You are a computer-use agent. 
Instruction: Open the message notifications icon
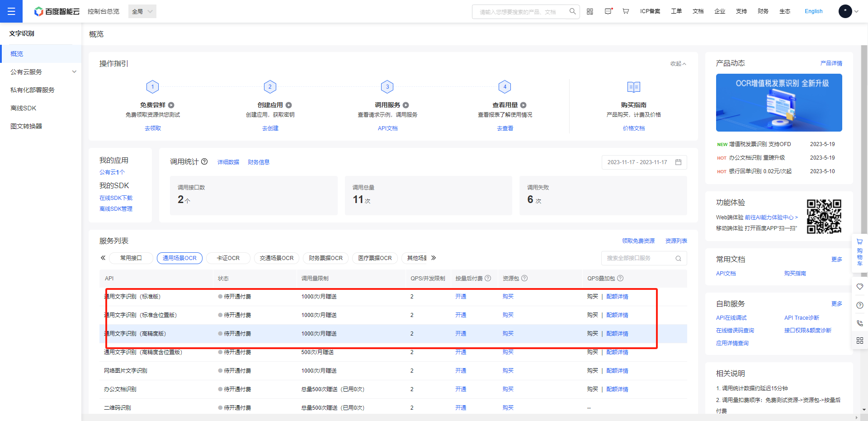point(608,11)
